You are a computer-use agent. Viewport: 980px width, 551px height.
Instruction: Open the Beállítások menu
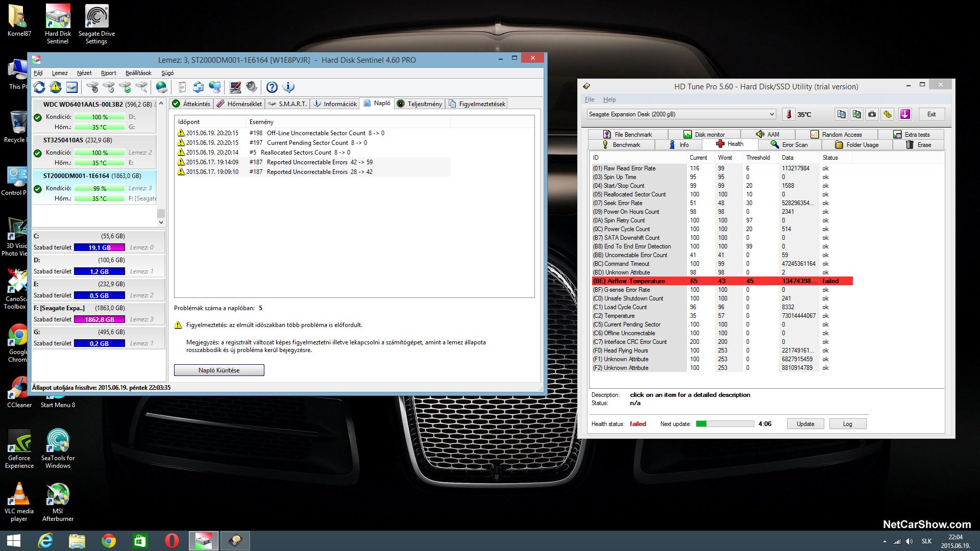click(138, 73)
